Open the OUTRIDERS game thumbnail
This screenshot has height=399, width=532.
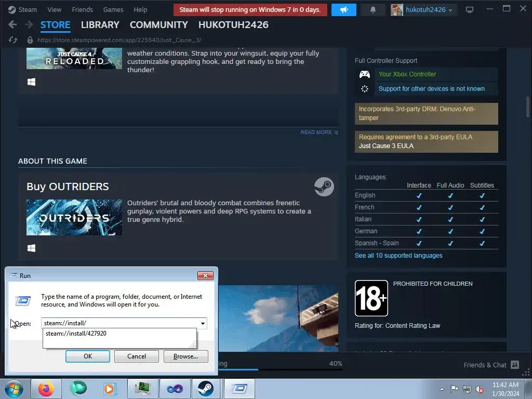74,218
